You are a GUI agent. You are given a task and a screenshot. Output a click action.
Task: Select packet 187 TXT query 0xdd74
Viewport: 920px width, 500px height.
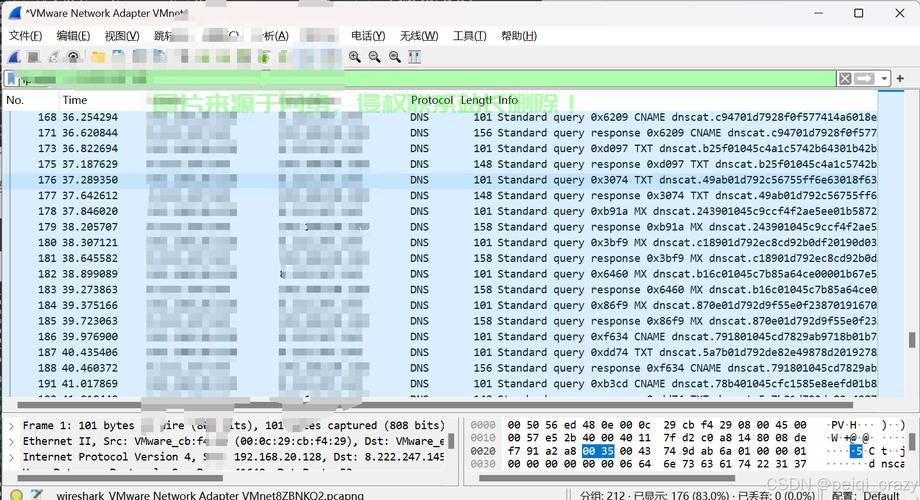click(440, 352)
